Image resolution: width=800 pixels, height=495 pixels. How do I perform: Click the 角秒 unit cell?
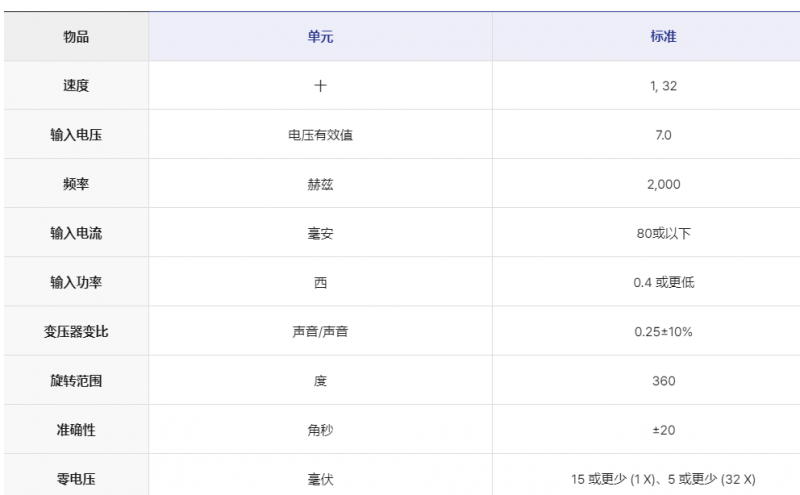pos(320,430)
